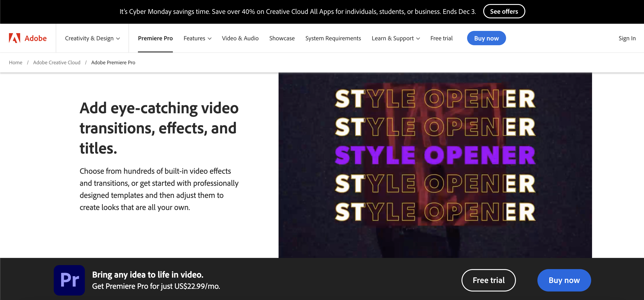Click the 'Bring any idea to life in video.' text

pos(148,274)
